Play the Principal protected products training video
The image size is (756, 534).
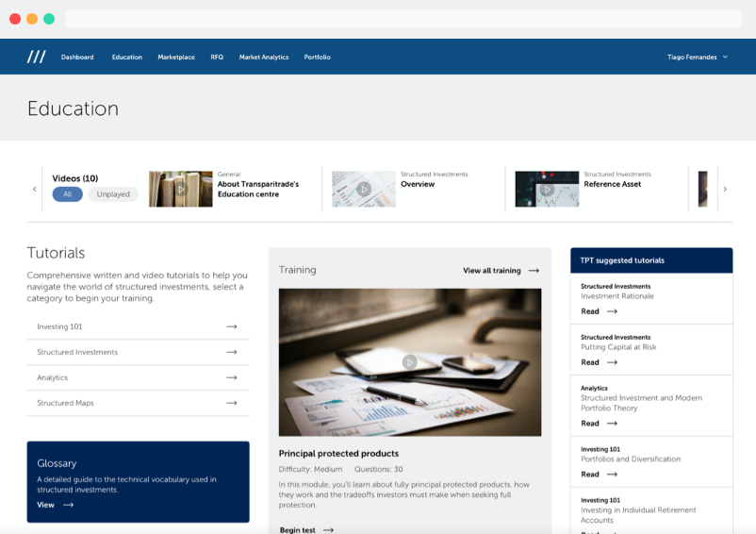tap(409, 361)
